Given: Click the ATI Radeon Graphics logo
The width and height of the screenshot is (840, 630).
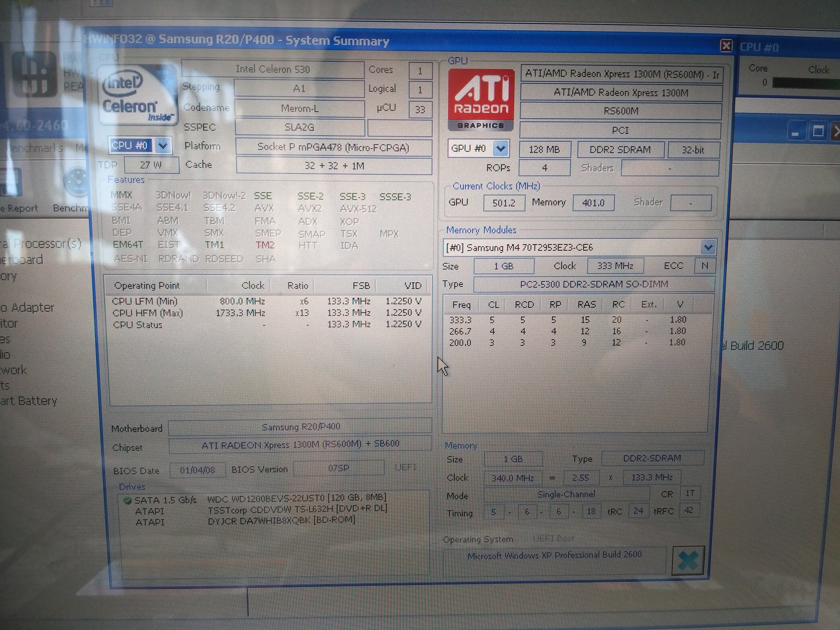Looking at the screenshot, I should 481,100.
